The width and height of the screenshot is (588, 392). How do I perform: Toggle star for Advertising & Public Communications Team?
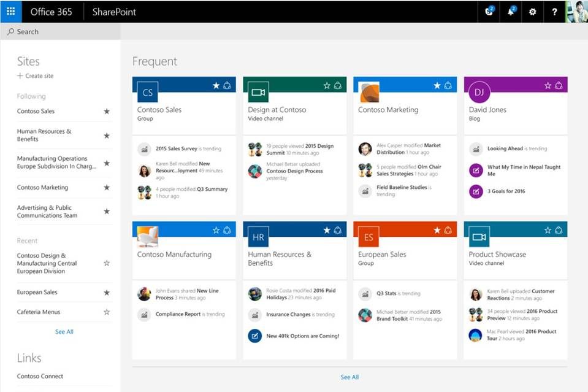tap(107, 211)
